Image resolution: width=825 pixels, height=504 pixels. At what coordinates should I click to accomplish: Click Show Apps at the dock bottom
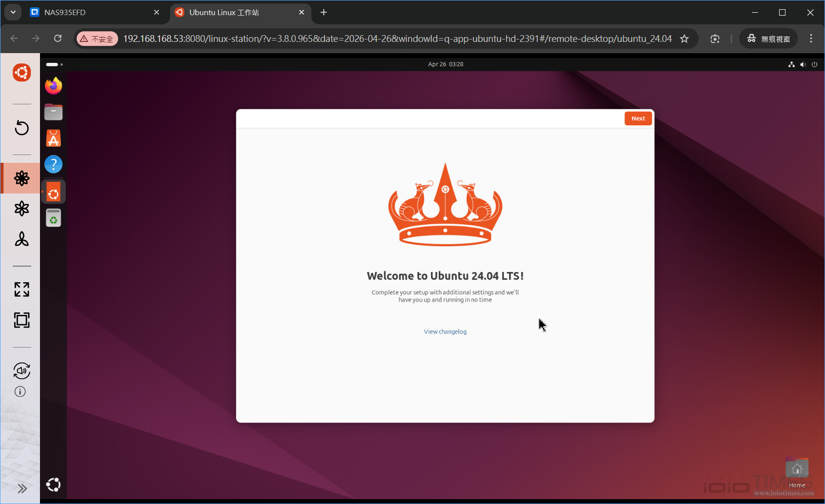(x=53, y=484)
